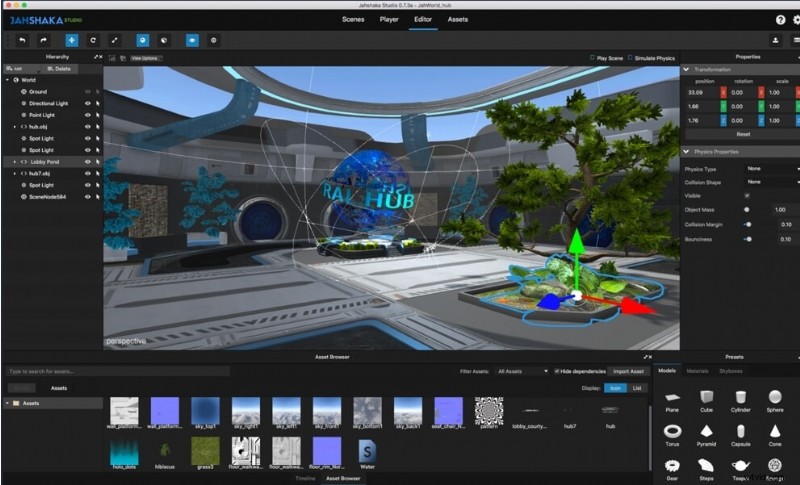The image size is (800, 485).
Task: Hide the hub.obj node
Action: (88, 127)
